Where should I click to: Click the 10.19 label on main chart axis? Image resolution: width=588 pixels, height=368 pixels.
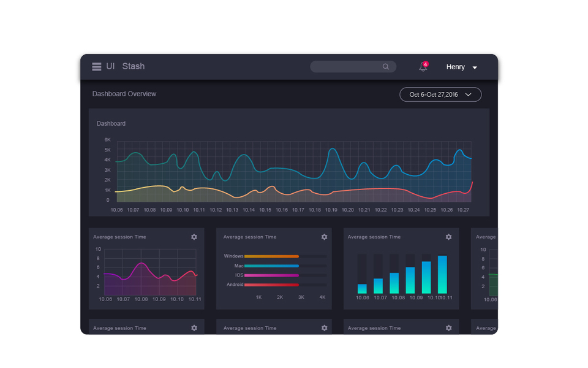click(331, 210)
